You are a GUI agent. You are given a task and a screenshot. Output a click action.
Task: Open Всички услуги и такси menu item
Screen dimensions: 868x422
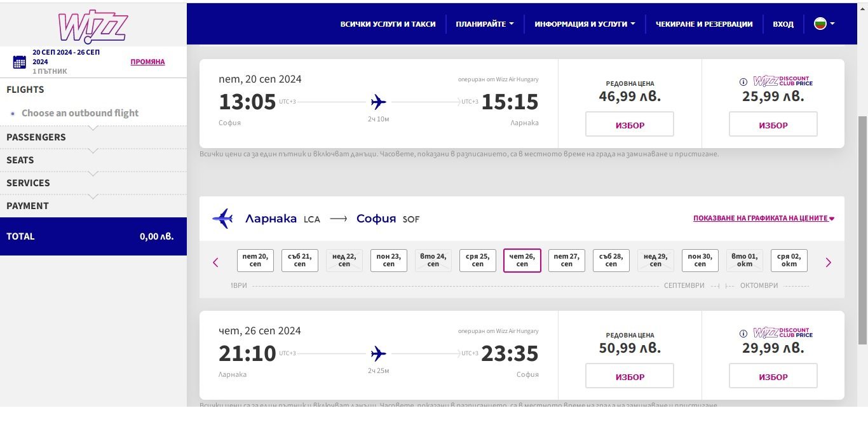click(x=388, y=24)
